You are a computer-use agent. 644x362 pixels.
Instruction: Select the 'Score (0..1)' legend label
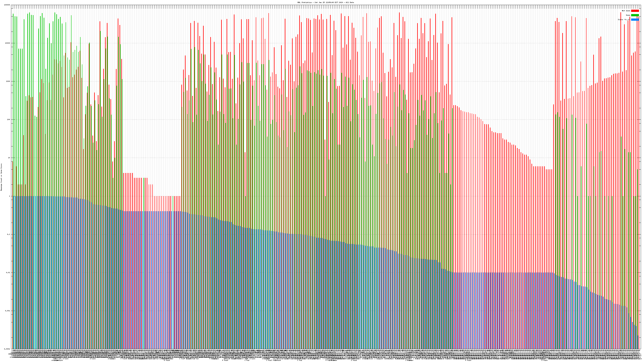pyautogui.click(x=624, y=20)
